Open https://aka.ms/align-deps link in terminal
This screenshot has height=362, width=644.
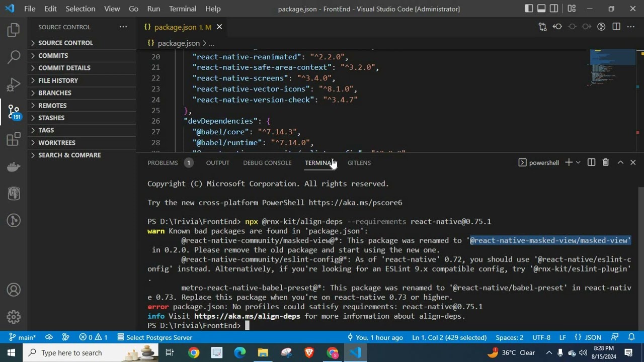pyautogui.click(x=247, y=316)
